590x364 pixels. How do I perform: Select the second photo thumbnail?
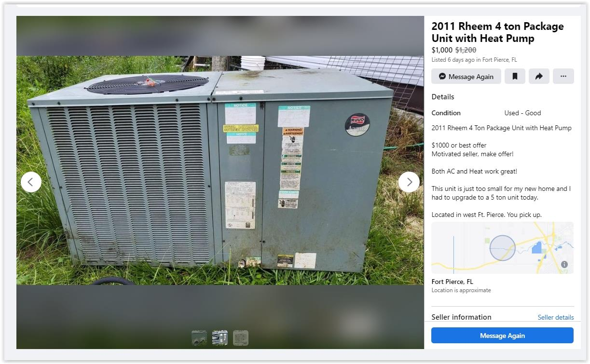point(220,337)
